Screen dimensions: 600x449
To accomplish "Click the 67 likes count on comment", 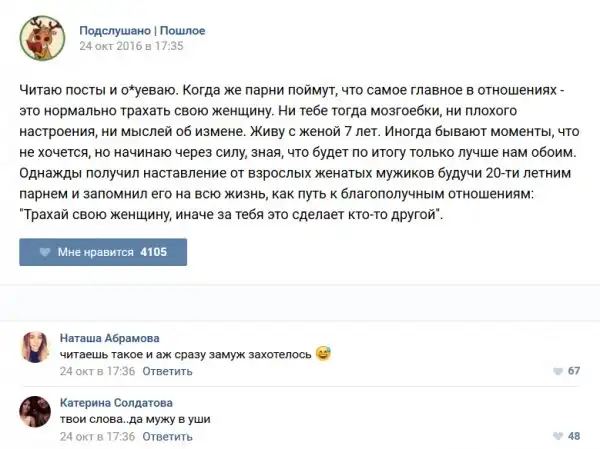I will click(574, 371).
